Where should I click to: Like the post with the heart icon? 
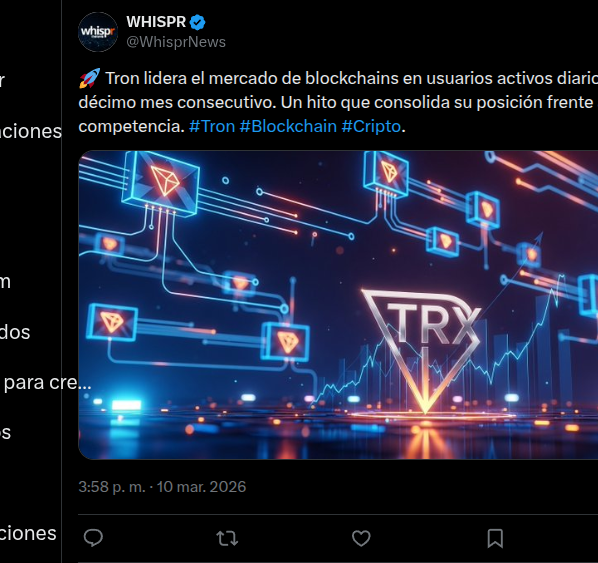coord(361,538)
